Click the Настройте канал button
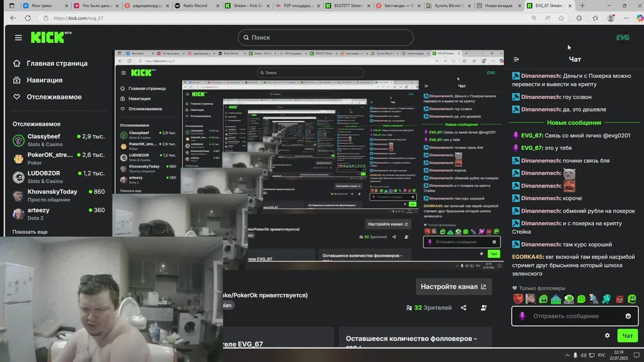Screen dimensions: 644x362 [x=453, y=287]
